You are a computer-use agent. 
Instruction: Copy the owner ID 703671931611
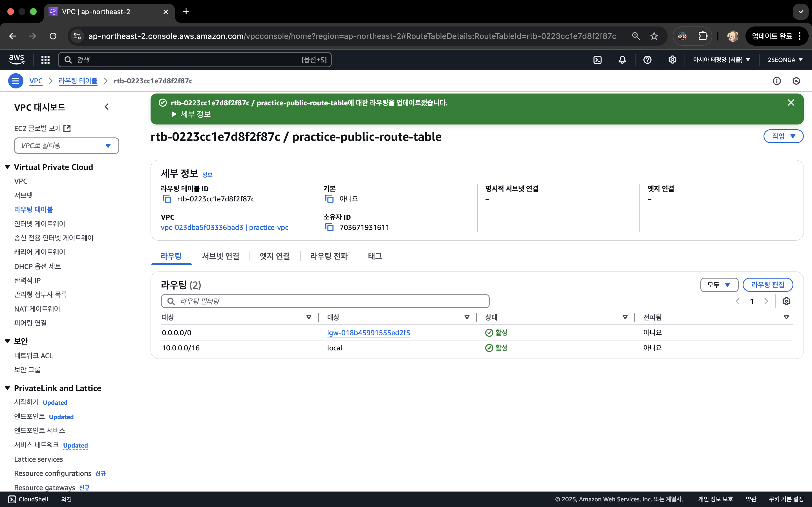pos(330,227)
